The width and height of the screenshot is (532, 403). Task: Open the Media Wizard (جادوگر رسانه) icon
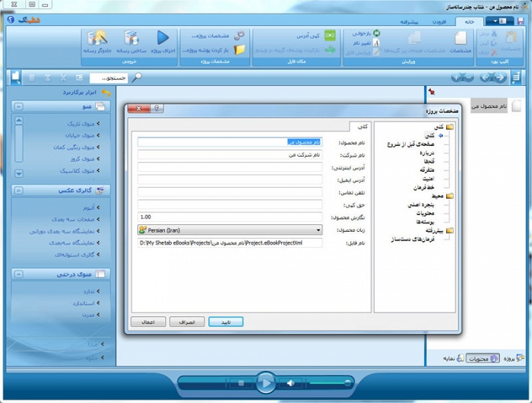pos(97,38)
